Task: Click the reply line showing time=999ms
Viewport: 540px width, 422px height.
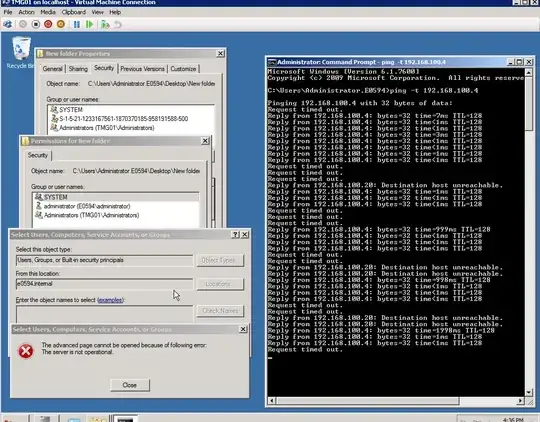Action: point(379,229)
